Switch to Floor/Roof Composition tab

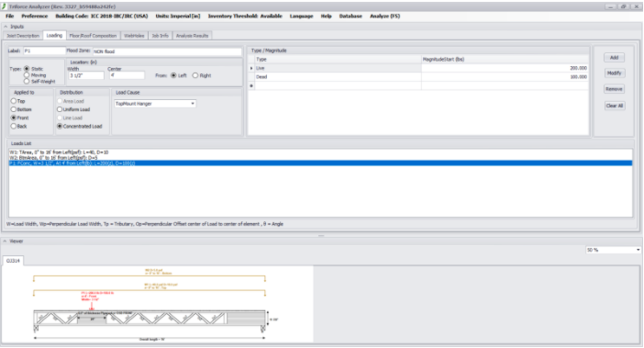coord(93,36)
